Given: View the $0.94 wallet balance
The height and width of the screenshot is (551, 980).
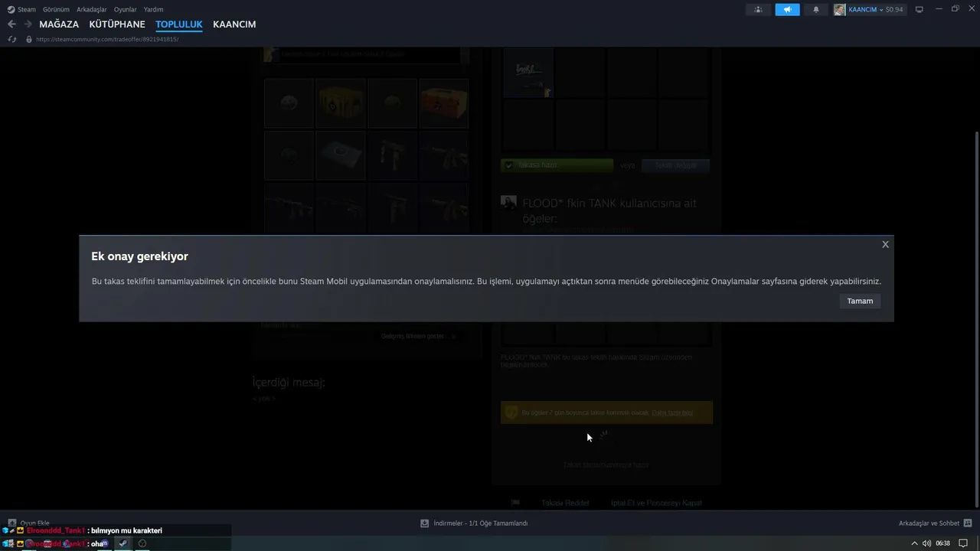Looking at the screenshot, I should [894, 10].
